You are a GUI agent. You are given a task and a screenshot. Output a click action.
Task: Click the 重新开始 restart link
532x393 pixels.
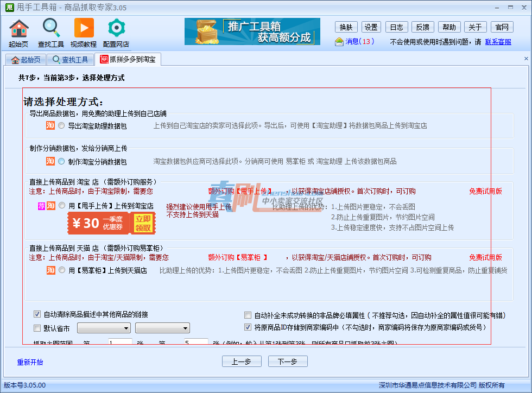pos(30,362)
